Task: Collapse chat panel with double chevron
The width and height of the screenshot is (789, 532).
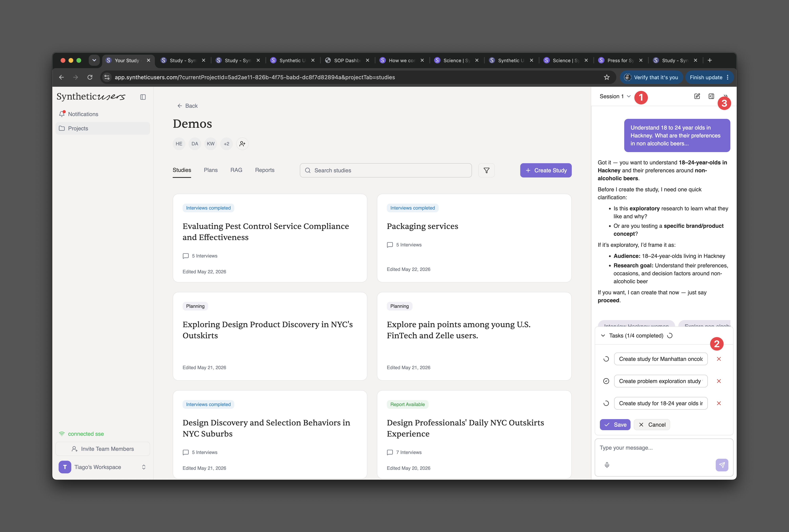Action: point(726,96)
